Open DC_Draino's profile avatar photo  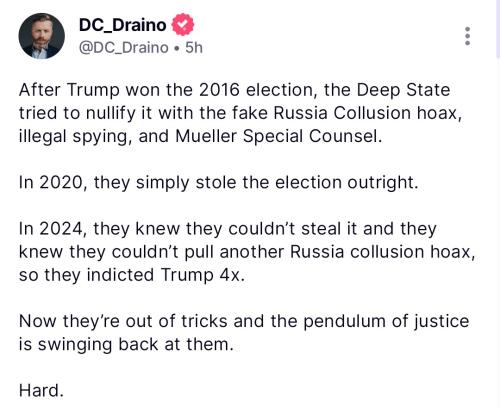pyautogui.click(x=41, y=36)
